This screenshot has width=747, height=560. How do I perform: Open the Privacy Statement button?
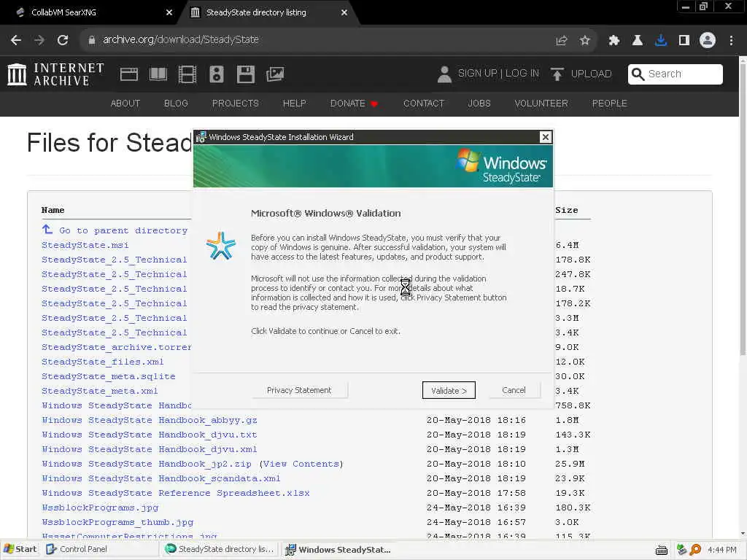[299, 391]
